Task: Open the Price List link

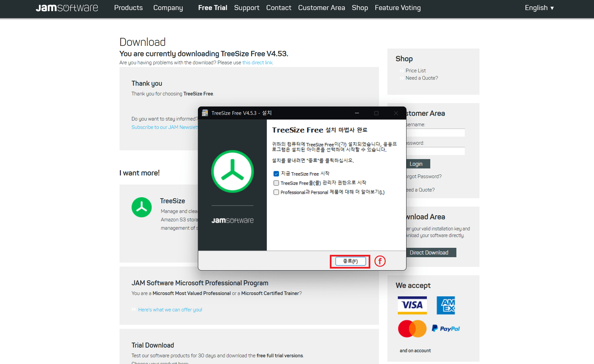Action: click(x=416, y=71)
